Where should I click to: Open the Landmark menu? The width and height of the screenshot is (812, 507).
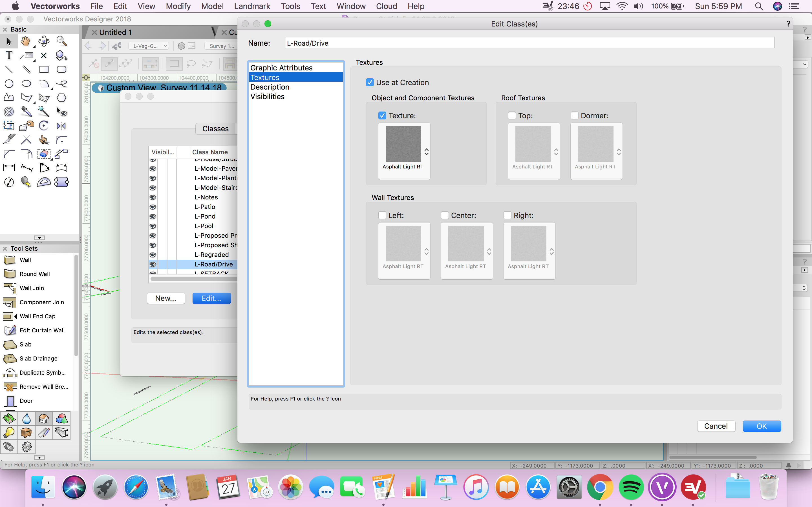[x=252, y=6]
